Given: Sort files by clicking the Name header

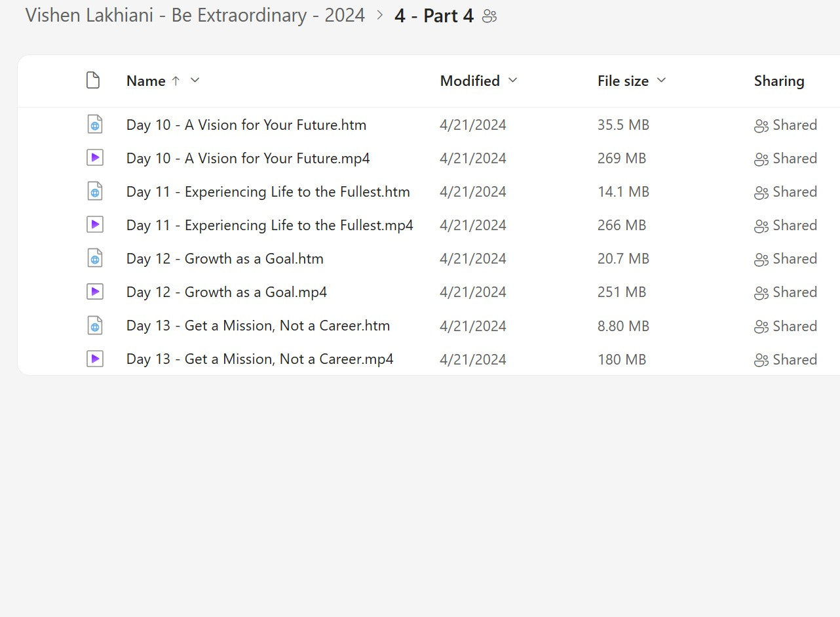Looking at the screenshot, I should coord(145,81).
